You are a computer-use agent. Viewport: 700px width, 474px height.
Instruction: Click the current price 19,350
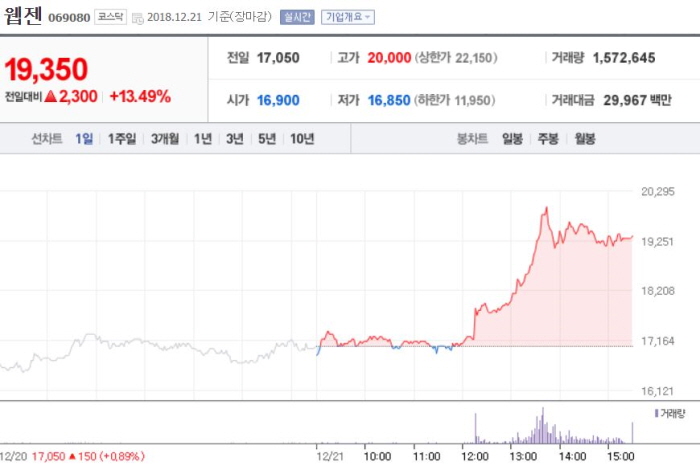(46, 69)
